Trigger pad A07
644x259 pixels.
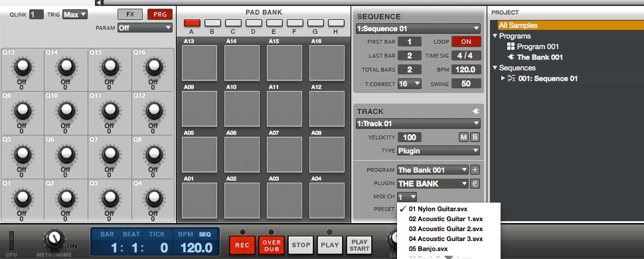285,155
